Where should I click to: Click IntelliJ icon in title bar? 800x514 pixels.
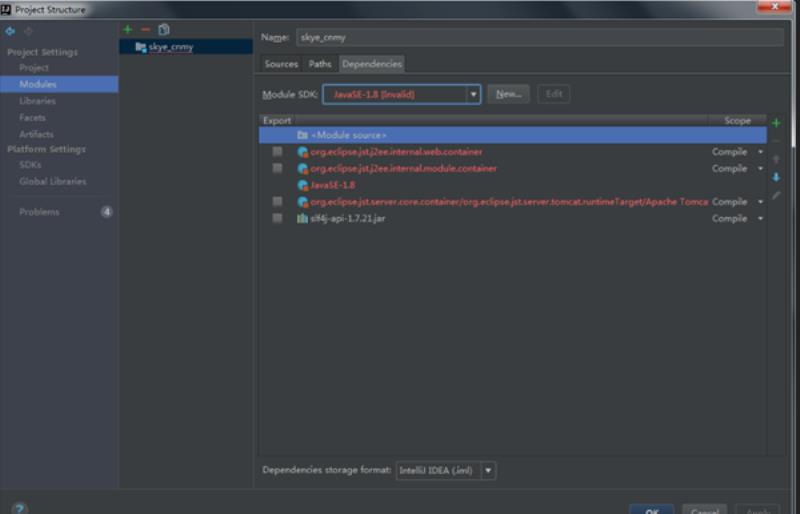point(6,9)
